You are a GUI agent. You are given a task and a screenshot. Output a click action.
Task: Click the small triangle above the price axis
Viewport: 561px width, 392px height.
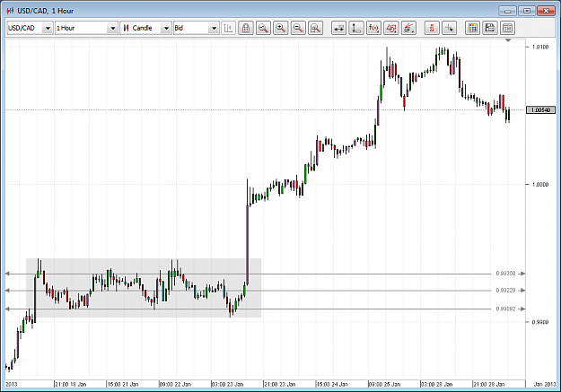508,40
